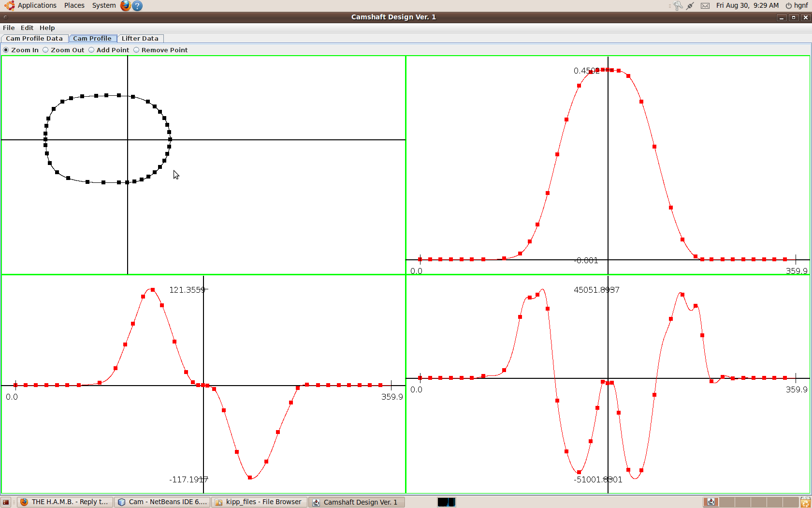This screenshot has width=812, height=508.
Task: Expand the Places menu
Action: (74, 5)
